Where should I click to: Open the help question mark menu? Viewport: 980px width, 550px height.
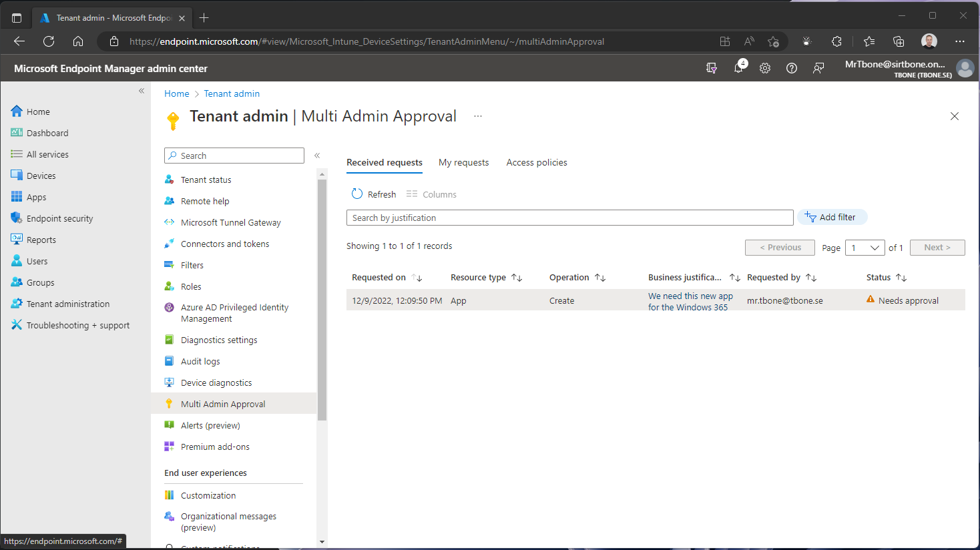[792, 67]
